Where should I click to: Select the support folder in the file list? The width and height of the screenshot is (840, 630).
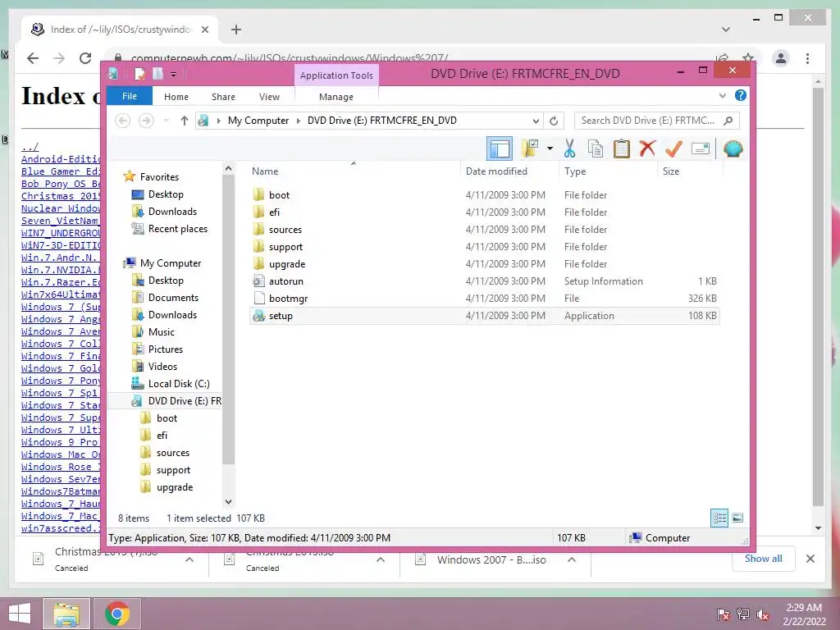484,246
